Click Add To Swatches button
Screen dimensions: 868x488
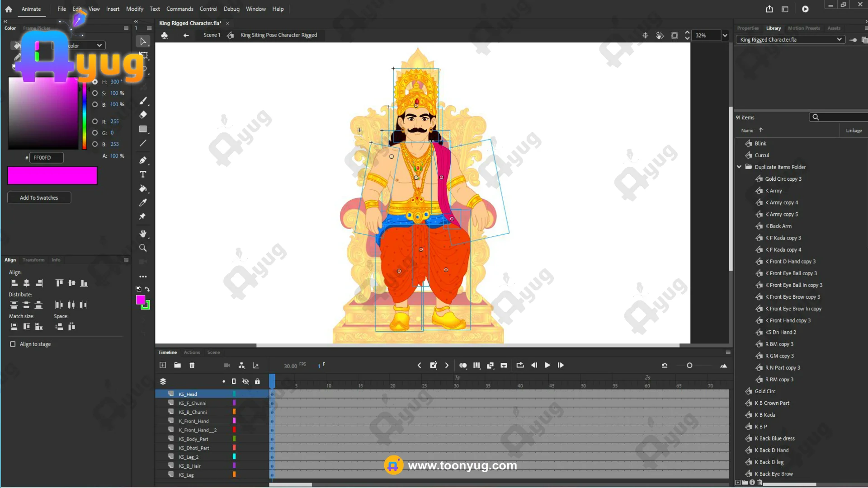pos(39,198)
